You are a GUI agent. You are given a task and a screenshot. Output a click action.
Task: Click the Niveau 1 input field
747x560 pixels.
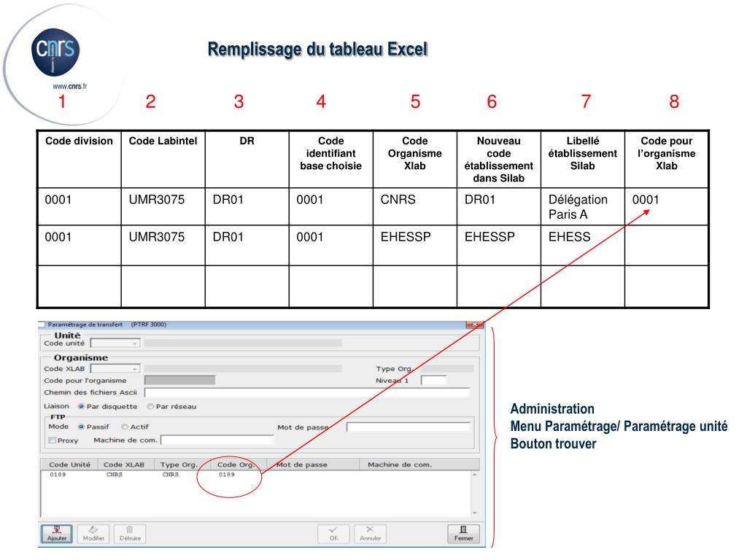434,381
